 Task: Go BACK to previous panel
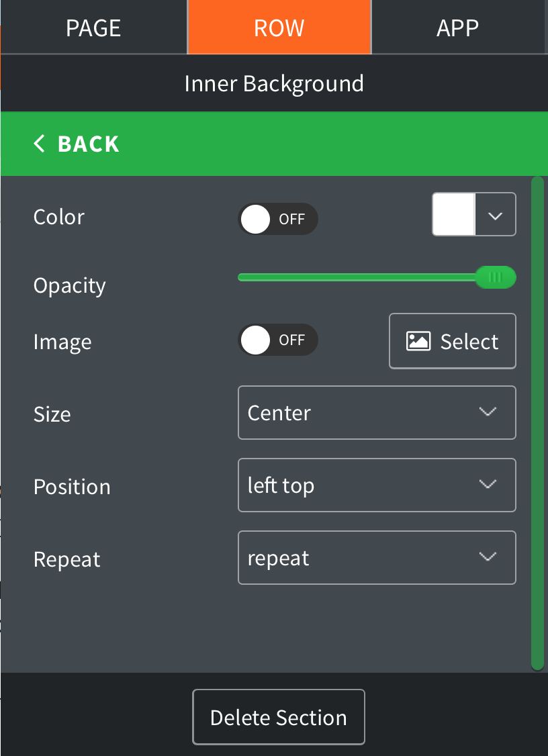pyautogui.click(x=76, y=144)
